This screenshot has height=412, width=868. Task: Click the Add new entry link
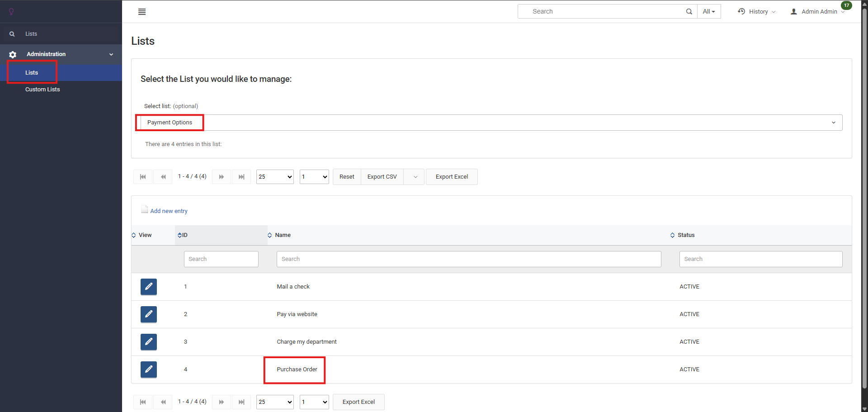click(169, 211)
